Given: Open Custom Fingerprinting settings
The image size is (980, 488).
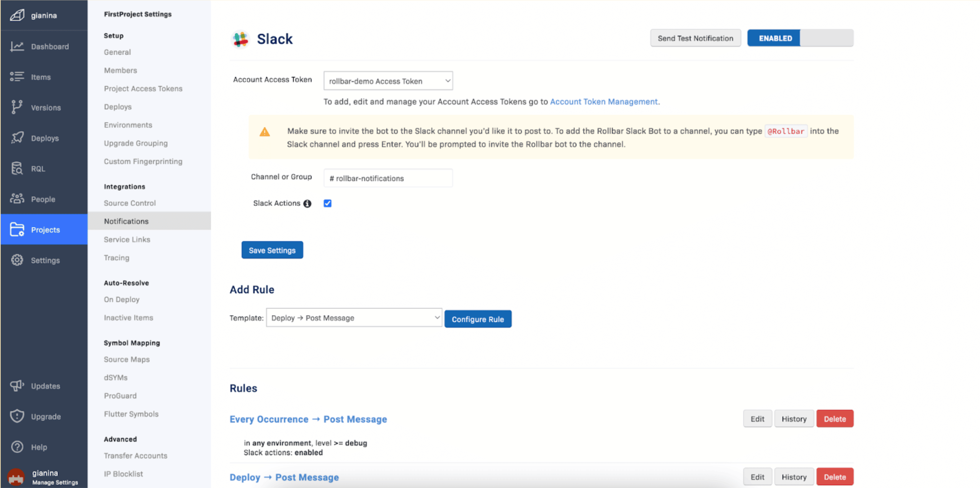Looking at the screenshot, I should tap(143, 161).
